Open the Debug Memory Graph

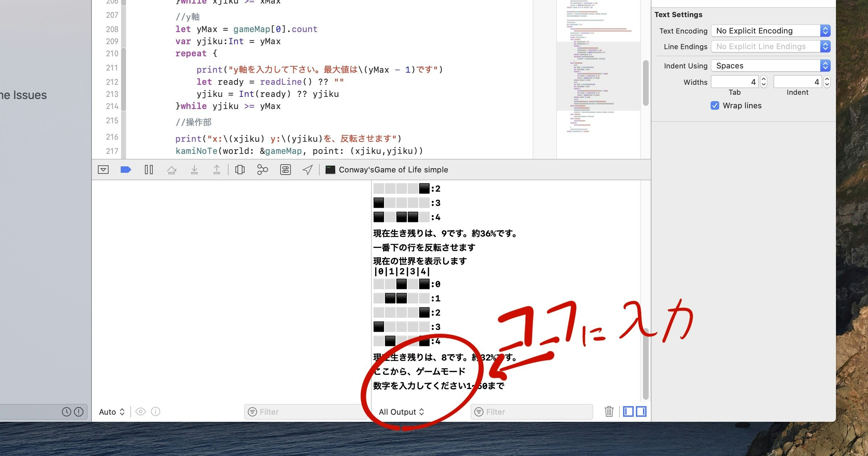click(262, 170)
